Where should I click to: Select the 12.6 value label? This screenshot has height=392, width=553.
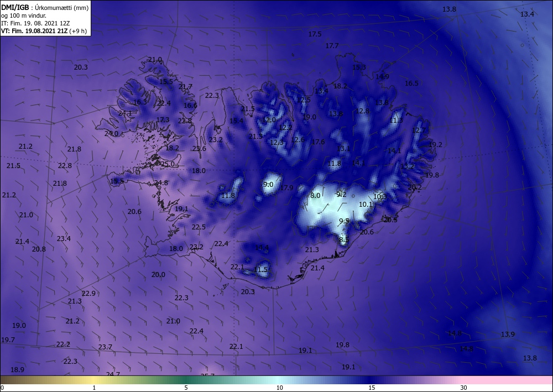[298, 139]
